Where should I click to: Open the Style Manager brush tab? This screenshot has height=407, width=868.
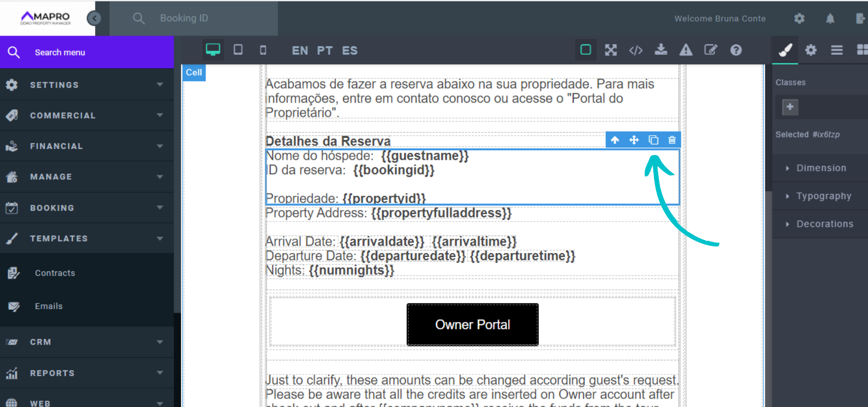(x=785, y=50)
